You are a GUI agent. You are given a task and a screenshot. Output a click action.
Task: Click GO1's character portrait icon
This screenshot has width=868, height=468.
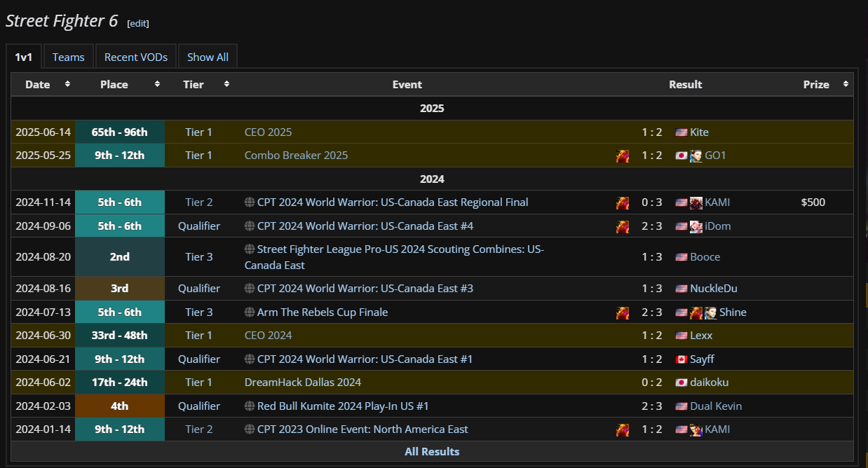(696, 156)
